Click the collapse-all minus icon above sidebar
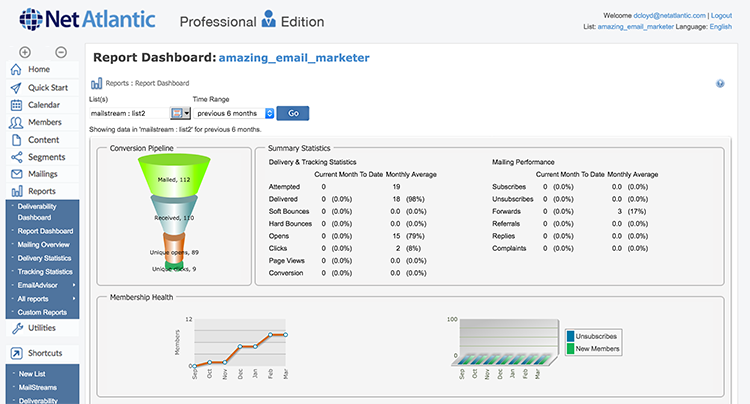The image size is (750, 404). [x=61, y=52]
